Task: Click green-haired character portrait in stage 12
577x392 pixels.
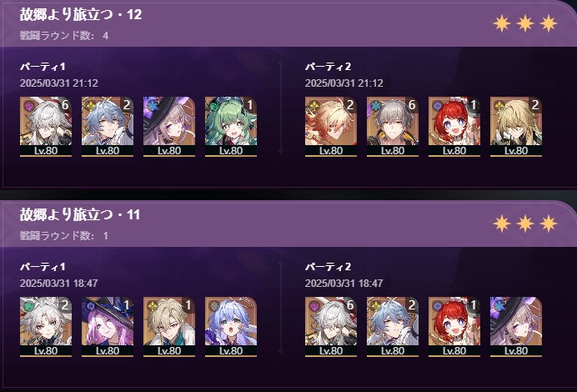Action: click(x=231, y=127)
